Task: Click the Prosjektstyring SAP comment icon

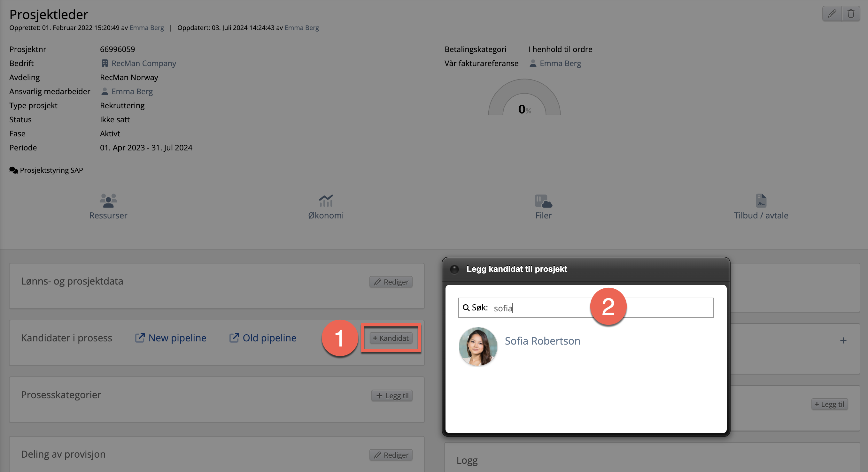Action: [x=13, y=170]
